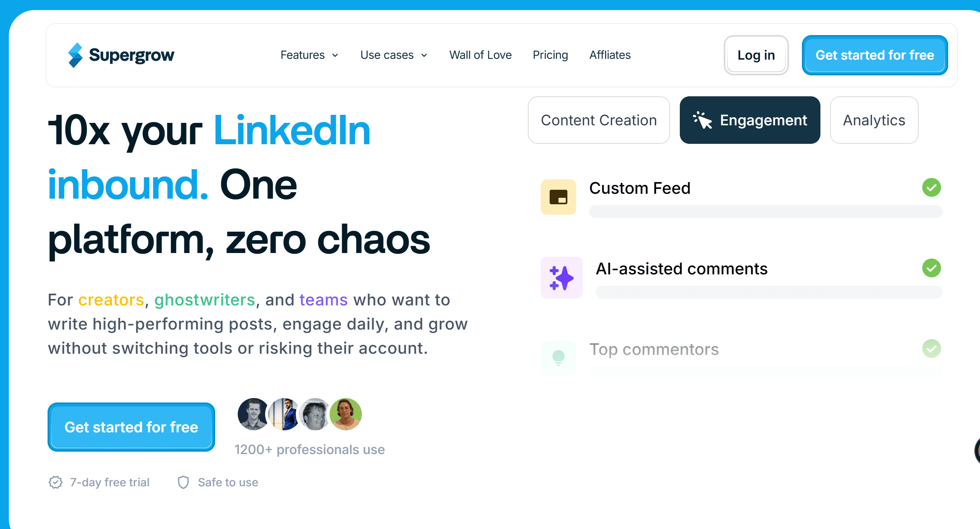
Task: Click the chevron arrow next to Features
Action: pyautogui.click(x=335, y=55)
